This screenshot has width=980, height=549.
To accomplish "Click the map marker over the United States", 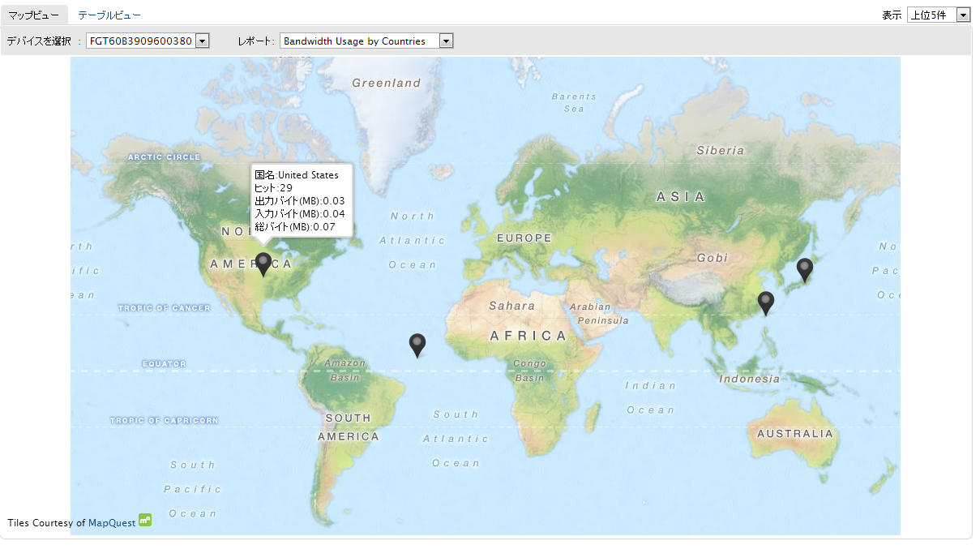I will 263,264.
